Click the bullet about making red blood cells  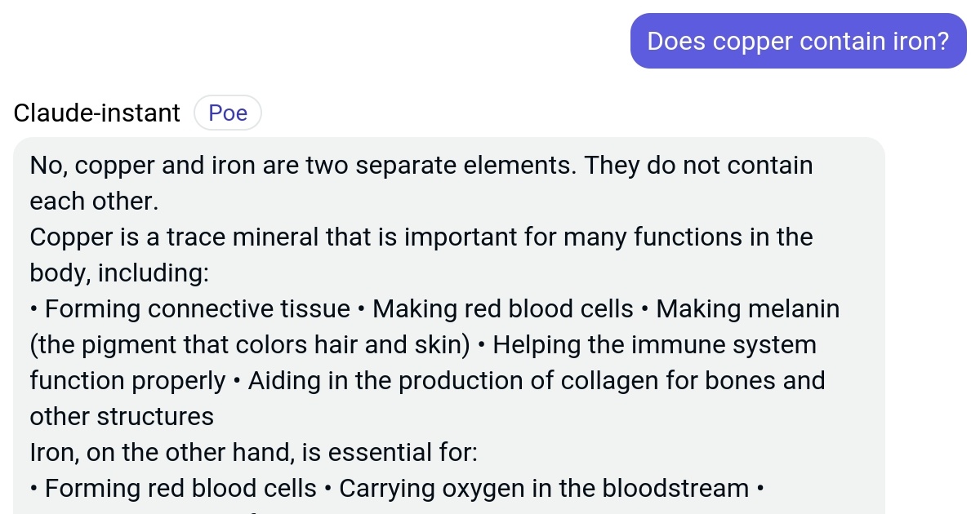[x=502, y=308]
